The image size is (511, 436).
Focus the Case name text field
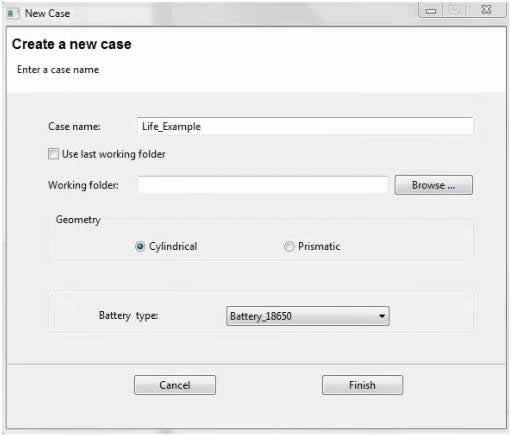[305, 127]
